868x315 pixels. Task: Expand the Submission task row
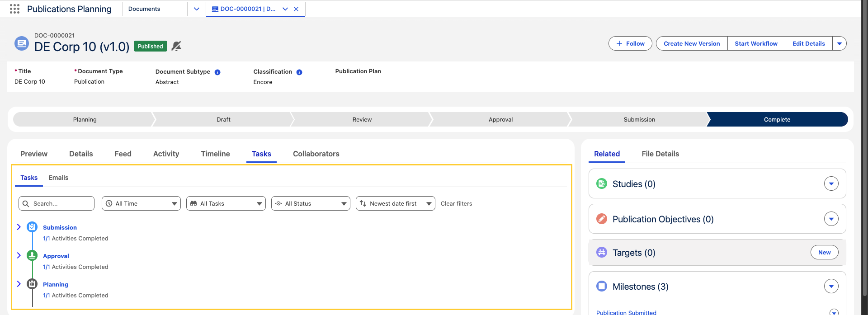19,227
